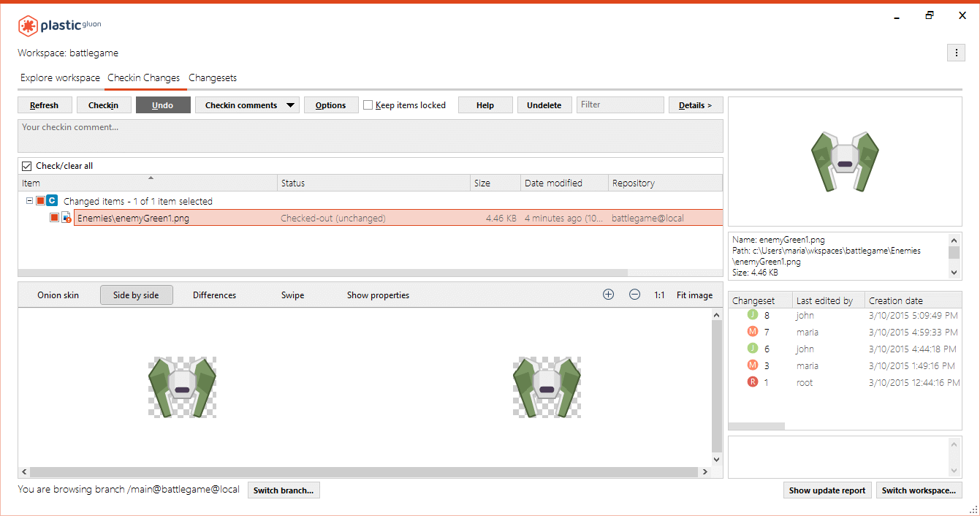Select creation date 3/10/2015 12:44:16 PM

914,382
